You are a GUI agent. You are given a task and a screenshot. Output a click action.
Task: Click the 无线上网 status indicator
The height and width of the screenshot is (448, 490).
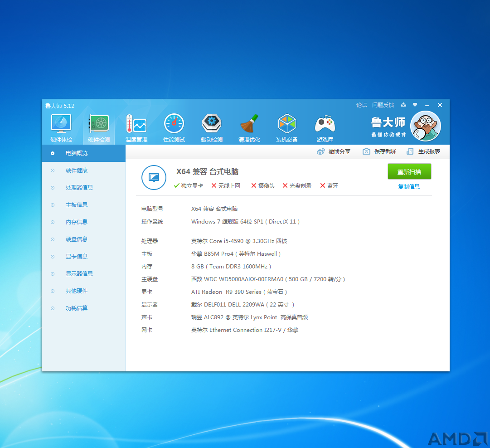(x=226, y=186)
